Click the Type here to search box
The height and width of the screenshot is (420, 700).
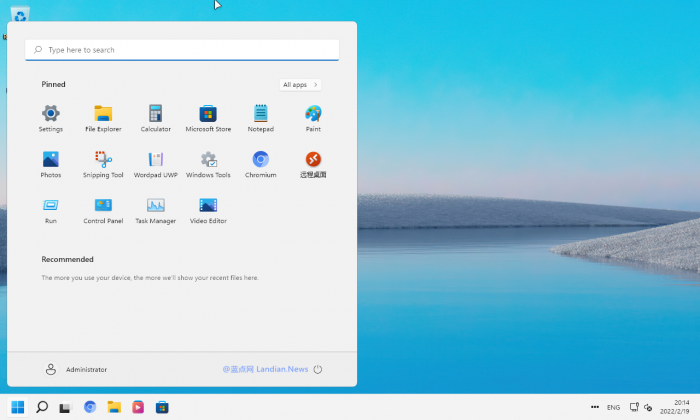point(182,49)
